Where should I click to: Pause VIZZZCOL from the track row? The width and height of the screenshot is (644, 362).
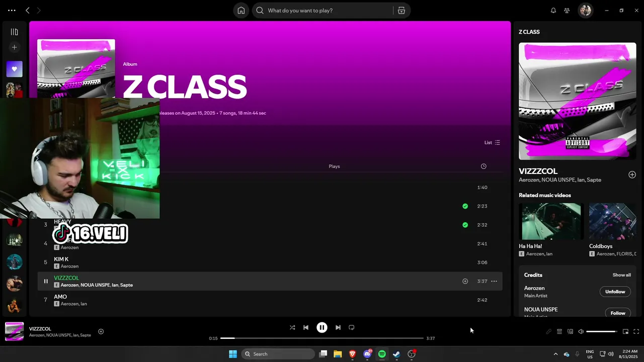[46, 282]
